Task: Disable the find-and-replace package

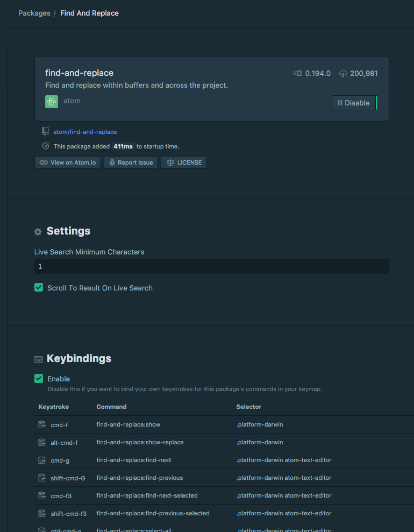Action: tap(354, 103)
